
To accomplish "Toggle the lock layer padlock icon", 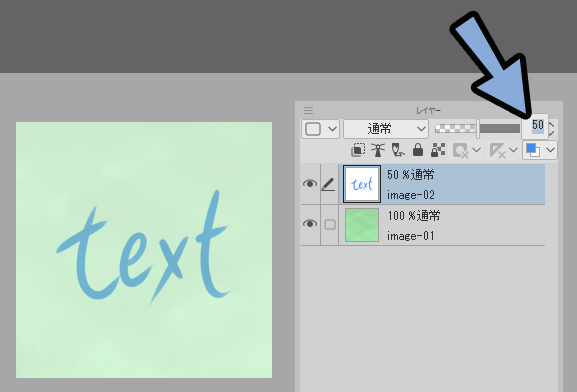I will 418,150.
